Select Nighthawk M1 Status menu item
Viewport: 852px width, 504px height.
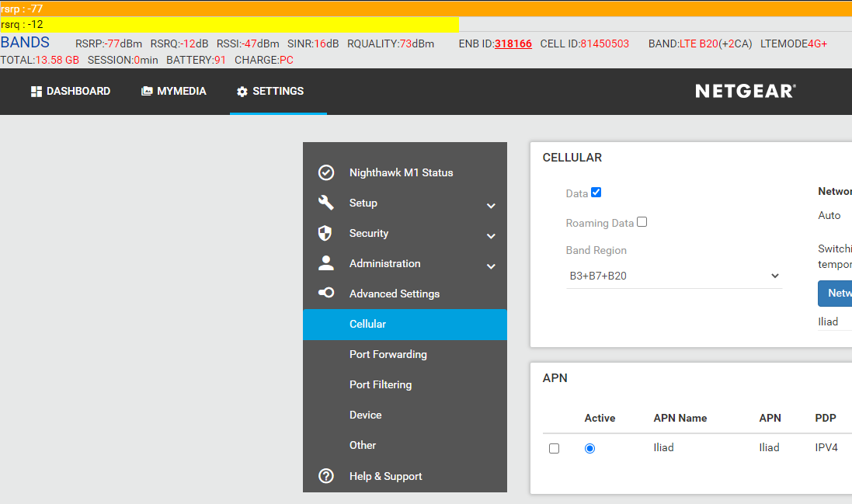click(x=405, y=172)
